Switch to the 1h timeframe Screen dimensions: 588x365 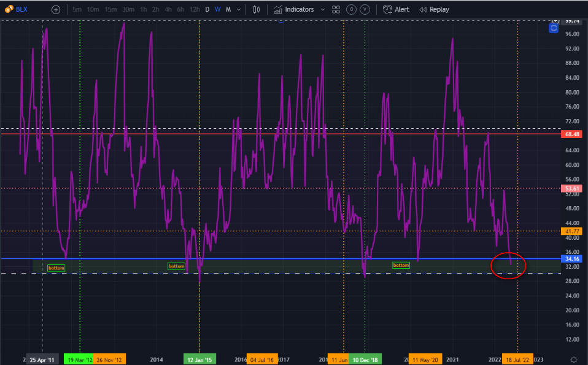143,9
